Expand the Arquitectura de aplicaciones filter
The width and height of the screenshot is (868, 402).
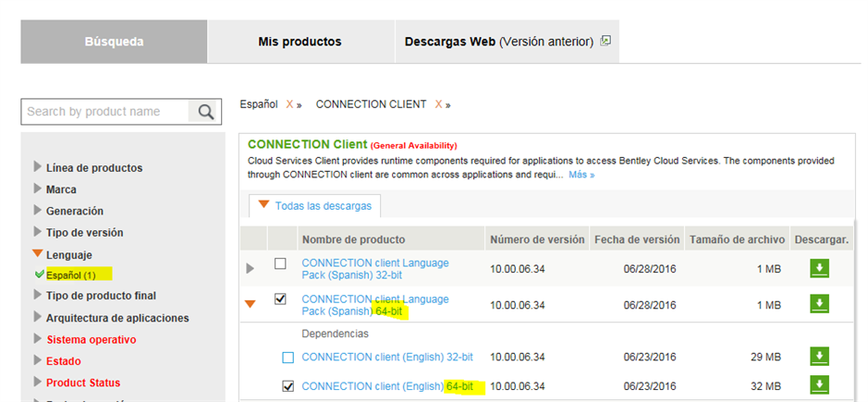38,317
